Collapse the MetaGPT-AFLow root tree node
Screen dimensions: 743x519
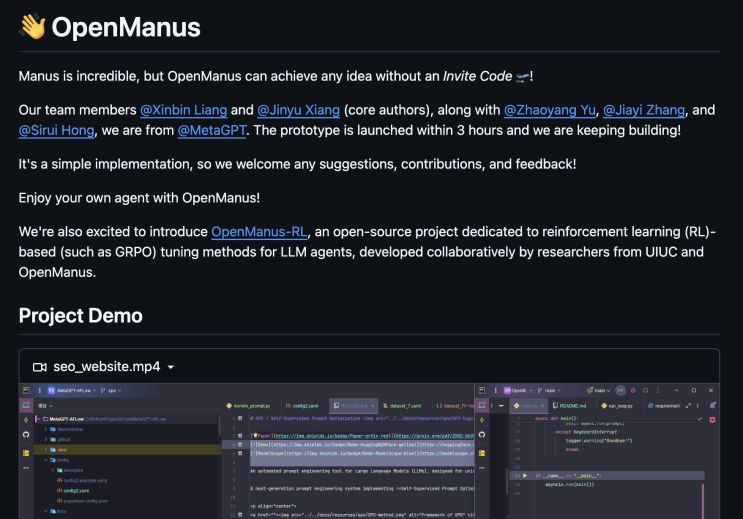(x=38, y=419)
